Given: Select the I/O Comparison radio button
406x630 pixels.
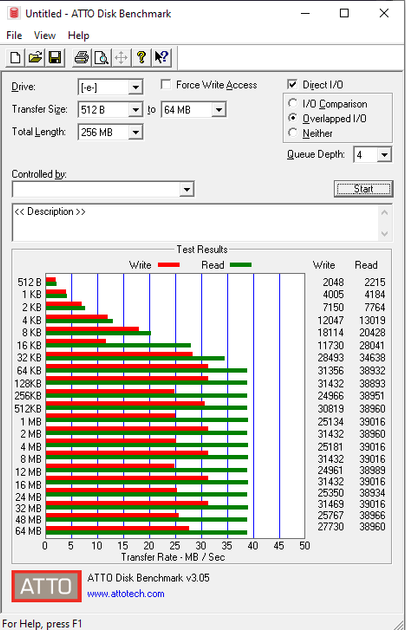Looking at the screenshot, I should click(x=293, y=104).
